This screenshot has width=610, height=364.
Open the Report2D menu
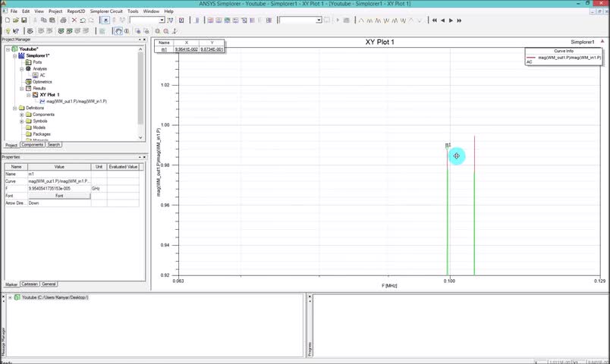tap(76, 11)
